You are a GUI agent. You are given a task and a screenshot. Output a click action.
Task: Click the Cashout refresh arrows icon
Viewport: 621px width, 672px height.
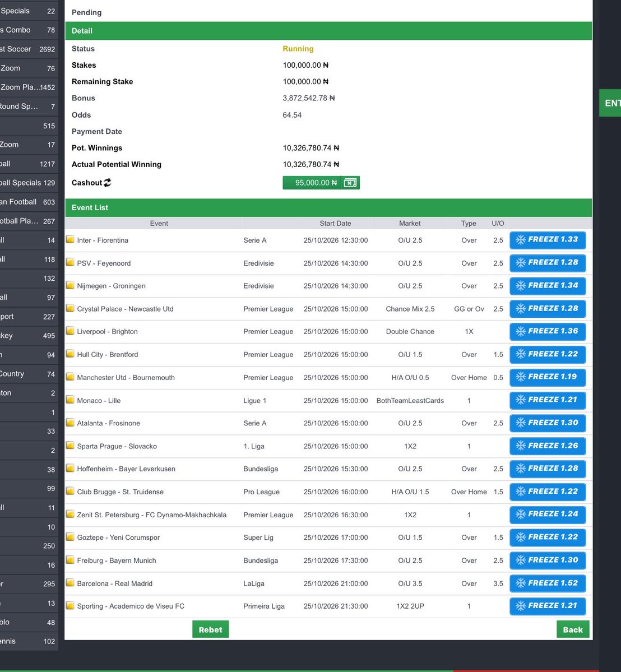click(x=107, y=183)
